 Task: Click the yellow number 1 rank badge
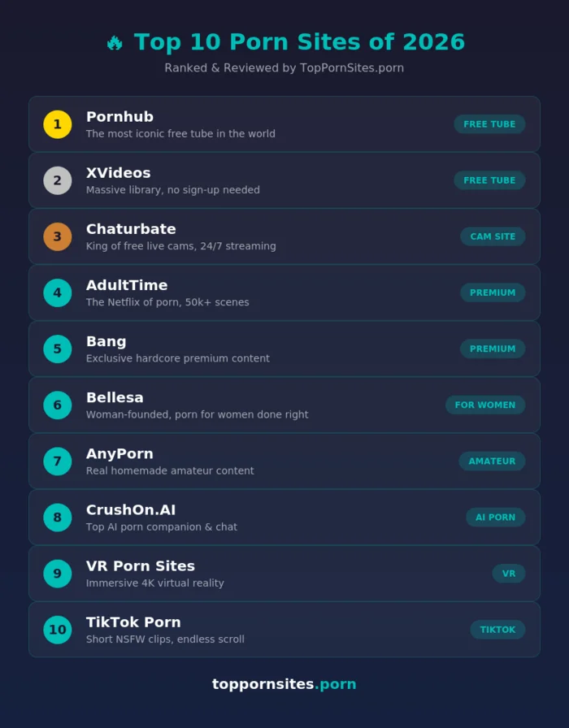click(x=58, y=124)
